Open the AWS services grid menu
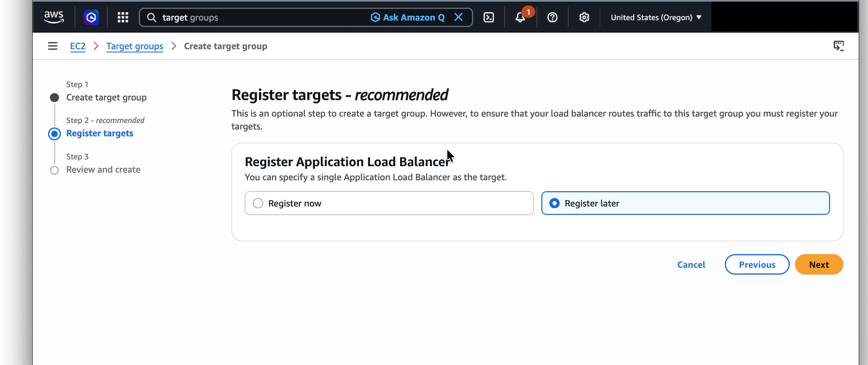Viewport: 868px width, 365px height. tap(123, 17)
